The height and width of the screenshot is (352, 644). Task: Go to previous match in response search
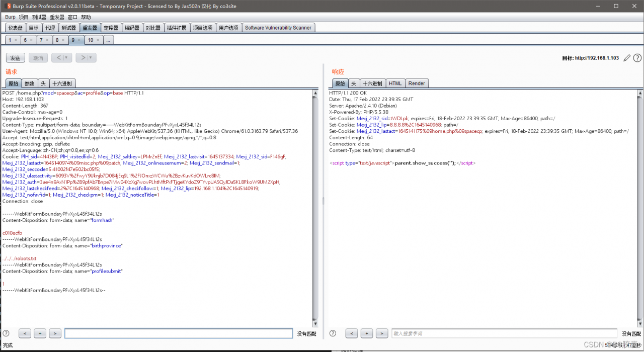click(352, 333)
